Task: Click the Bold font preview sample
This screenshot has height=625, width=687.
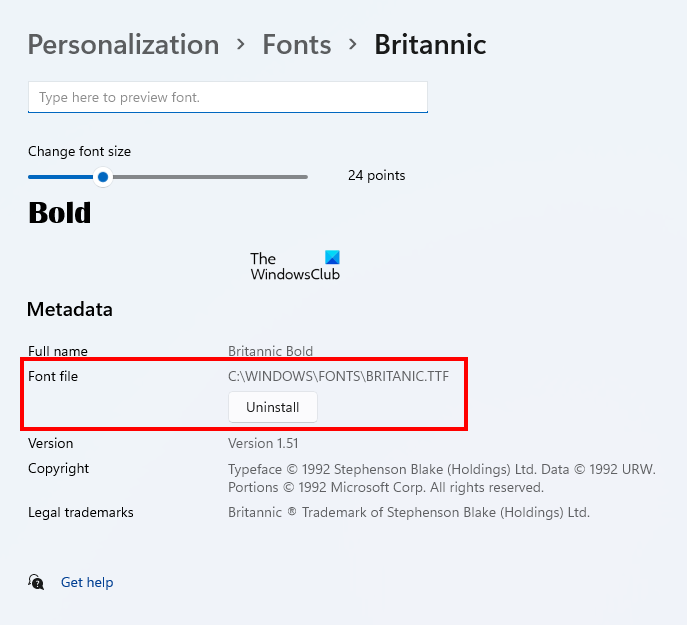Action: pos(59,213)
